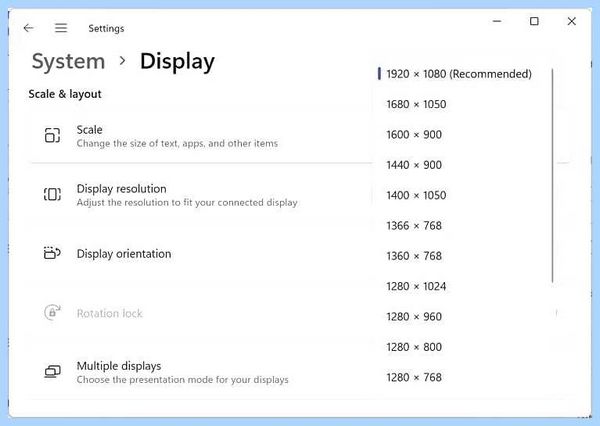Viewport: 600px width, 426px height.
Task: Click the Display breadcrumb heading
Action: coord(177,61)
